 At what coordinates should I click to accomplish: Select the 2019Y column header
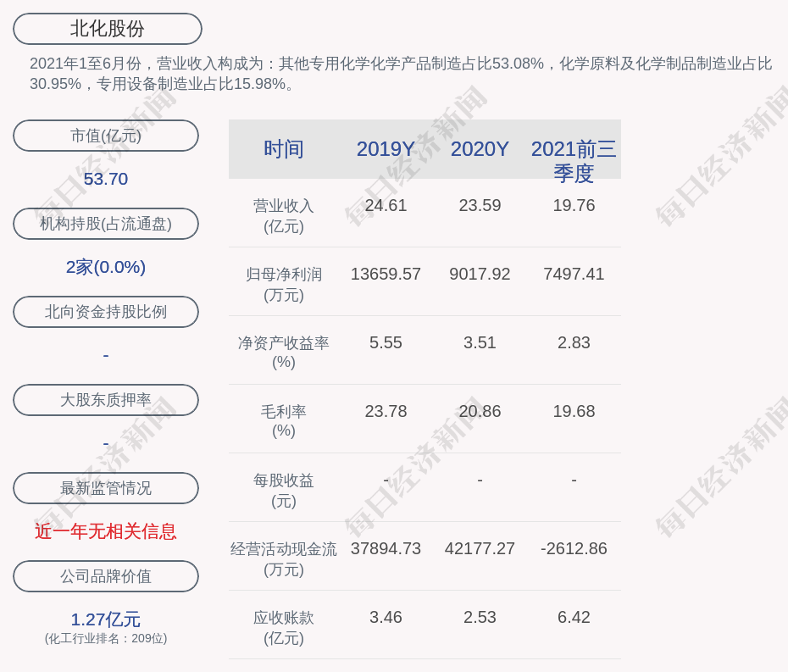tap(386, 149)
